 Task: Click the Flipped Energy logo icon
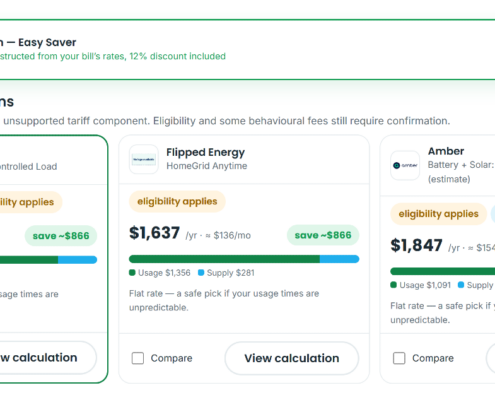144,159
